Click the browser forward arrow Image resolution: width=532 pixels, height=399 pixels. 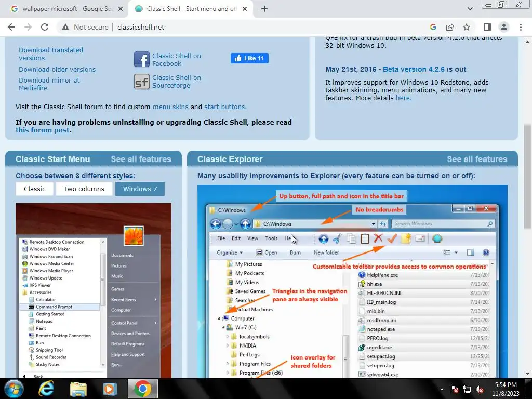[x=28, y=27]
